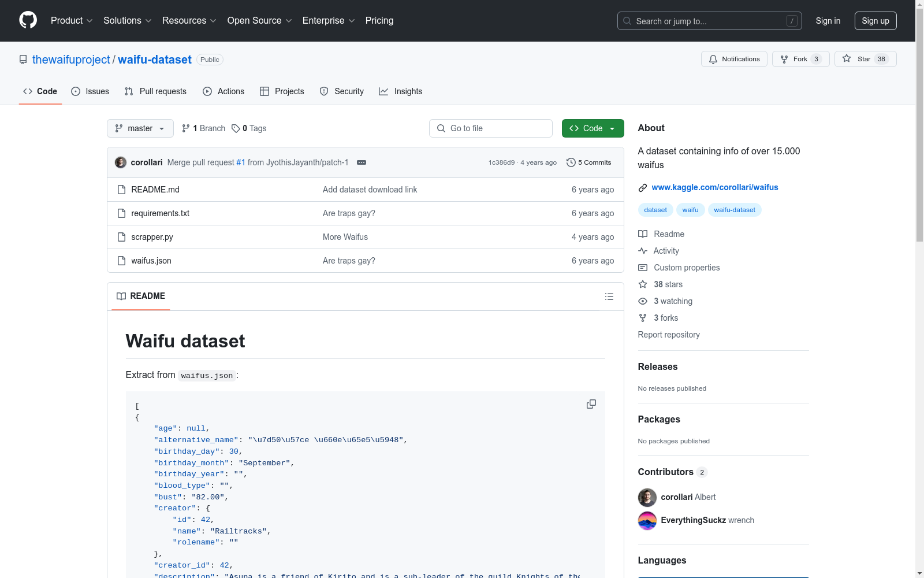The image size is (924, 578).
Task: Click corollari's avatar in the commit row
Action: [121, 162]
